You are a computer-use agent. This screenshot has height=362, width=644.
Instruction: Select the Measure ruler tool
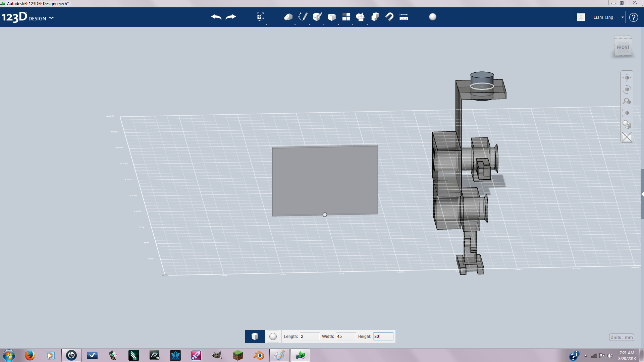tap(404, 17)
